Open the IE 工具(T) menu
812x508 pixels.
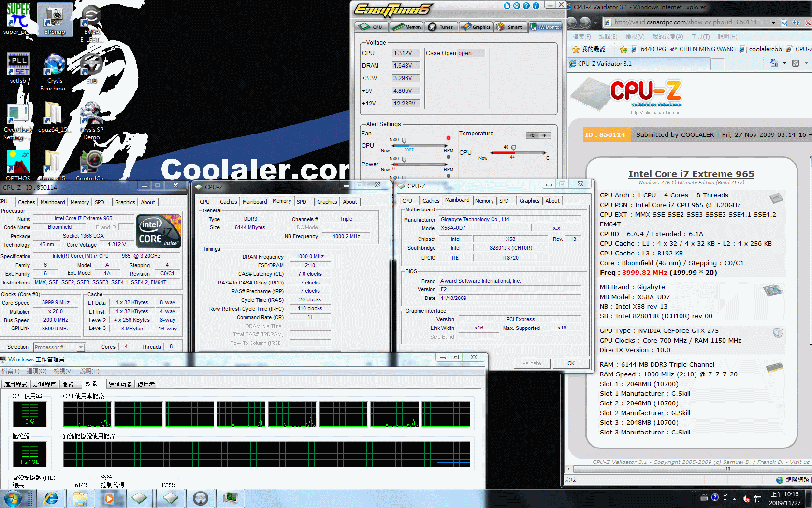point(700,36)
